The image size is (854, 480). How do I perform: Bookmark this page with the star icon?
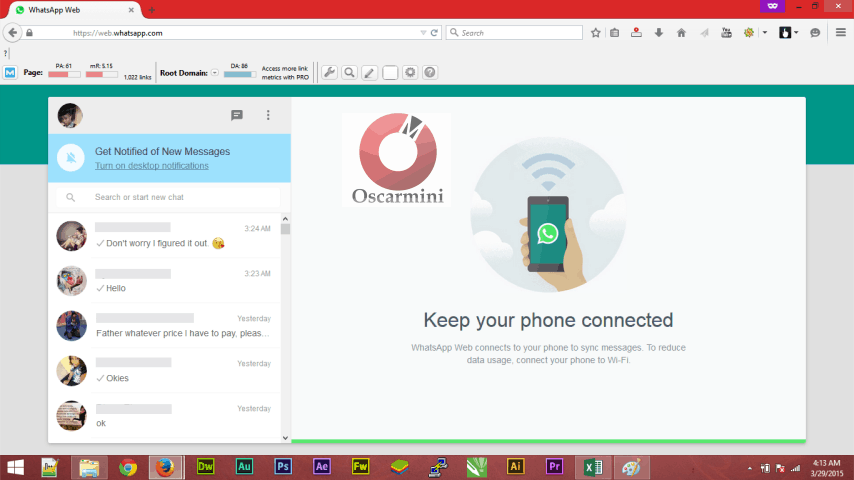point(596,33)
